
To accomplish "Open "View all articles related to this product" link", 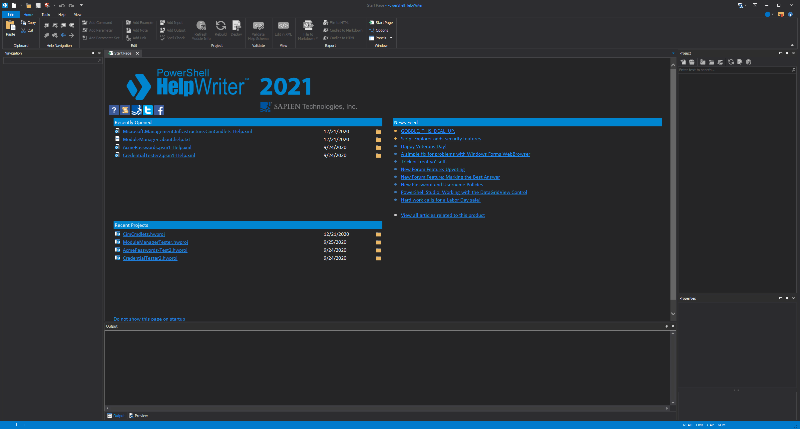I will (x=442, y=214).
